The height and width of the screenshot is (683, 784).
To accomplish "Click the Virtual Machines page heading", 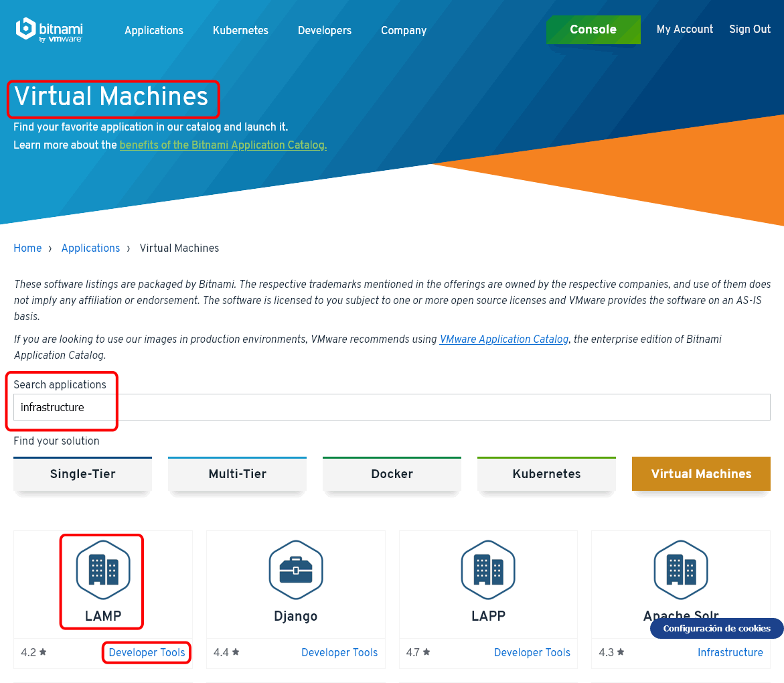I will coord(111,96).
